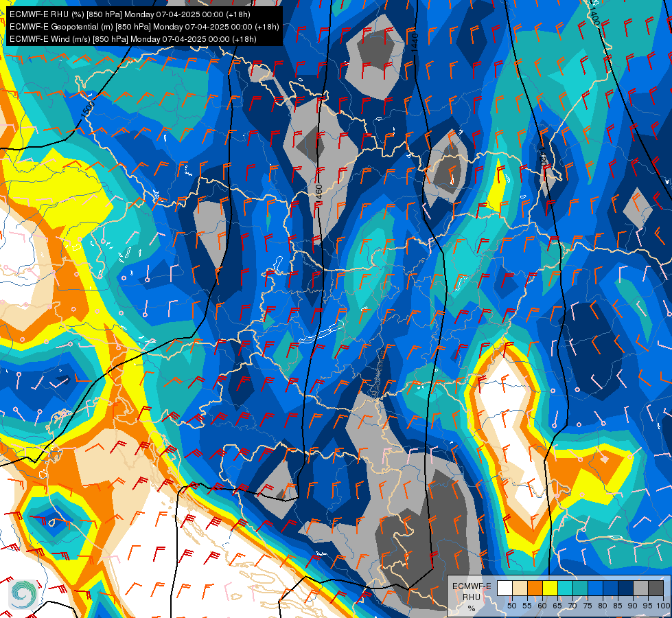Click the 1400 contour label
Image resolution: width=672 pixels, height=618 pixels.
tap(594, 15)
